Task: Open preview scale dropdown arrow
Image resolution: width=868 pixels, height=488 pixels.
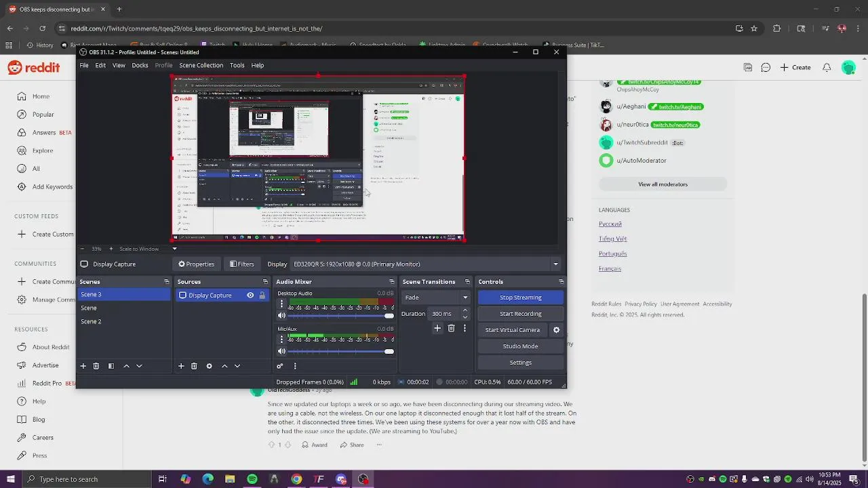Action: pos(174,249)
